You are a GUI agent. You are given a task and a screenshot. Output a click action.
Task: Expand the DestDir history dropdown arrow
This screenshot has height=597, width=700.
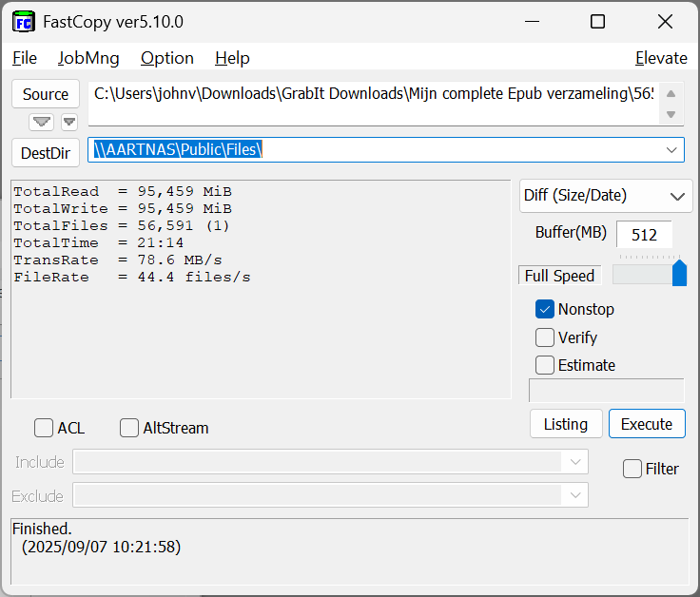[673, 150]
